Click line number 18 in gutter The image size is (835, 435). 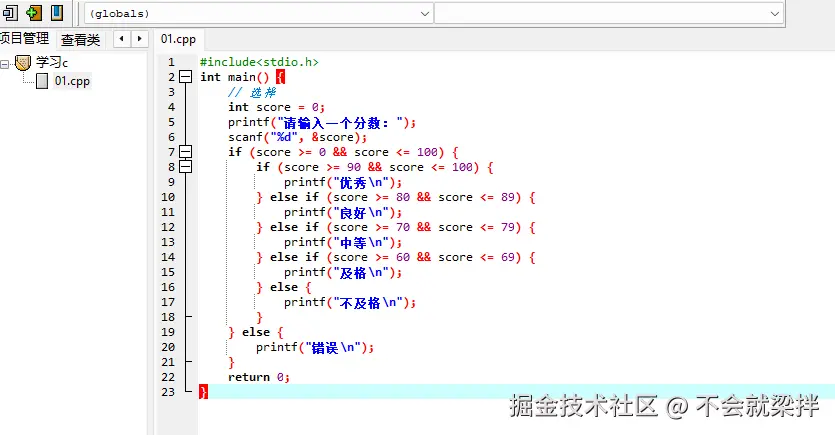tap(168, 317)
